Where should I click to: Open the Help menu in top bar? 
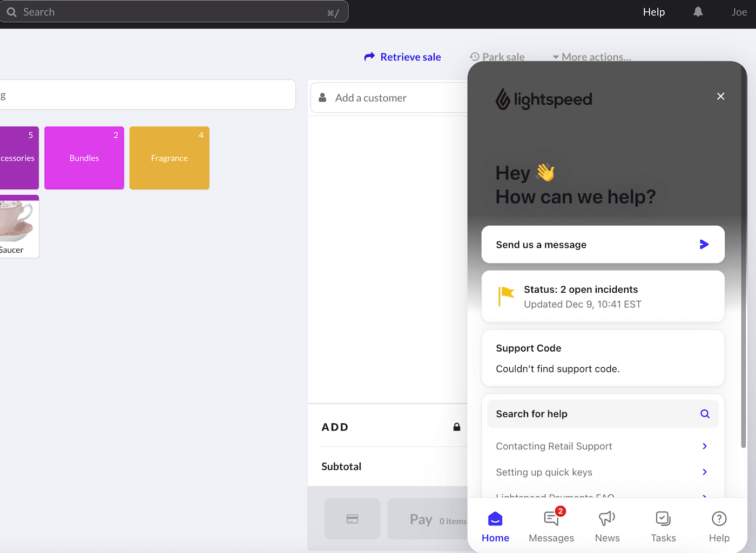tap(654, 12)
